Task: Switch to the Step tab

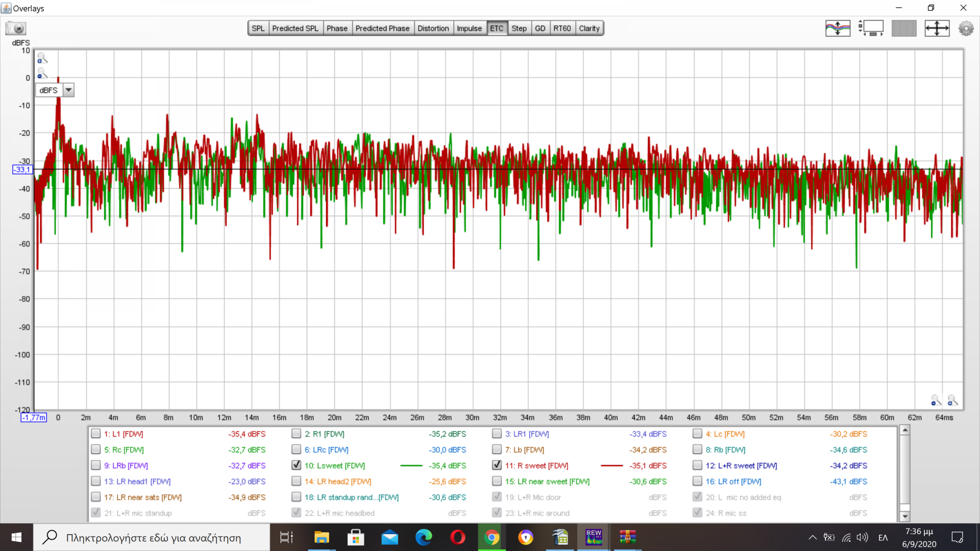Action: pyautogui.click(x=519, y=28)
